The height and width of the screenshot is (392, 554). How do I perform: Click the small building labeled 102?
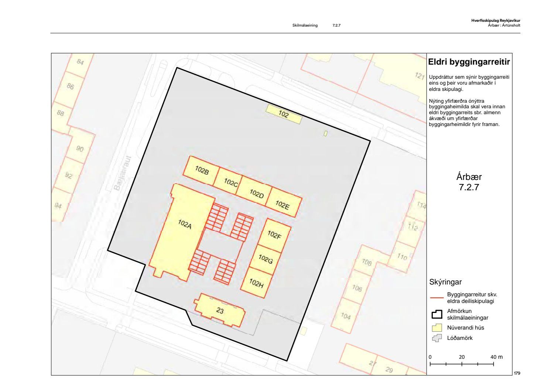pos(284,114)
